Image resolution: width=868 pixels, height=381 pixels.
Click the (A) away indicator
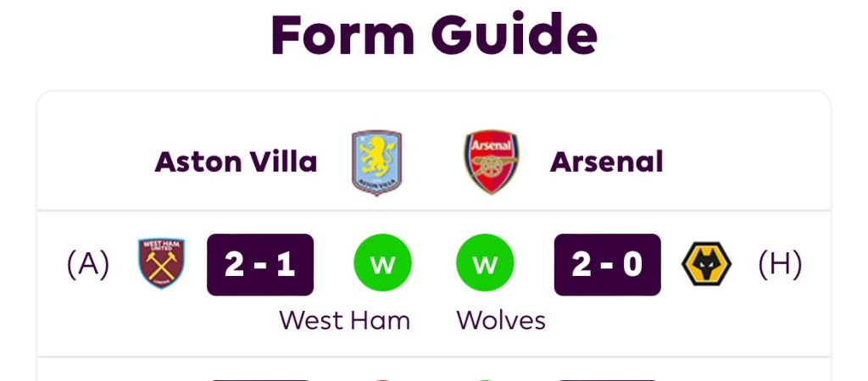pos(88,264)
